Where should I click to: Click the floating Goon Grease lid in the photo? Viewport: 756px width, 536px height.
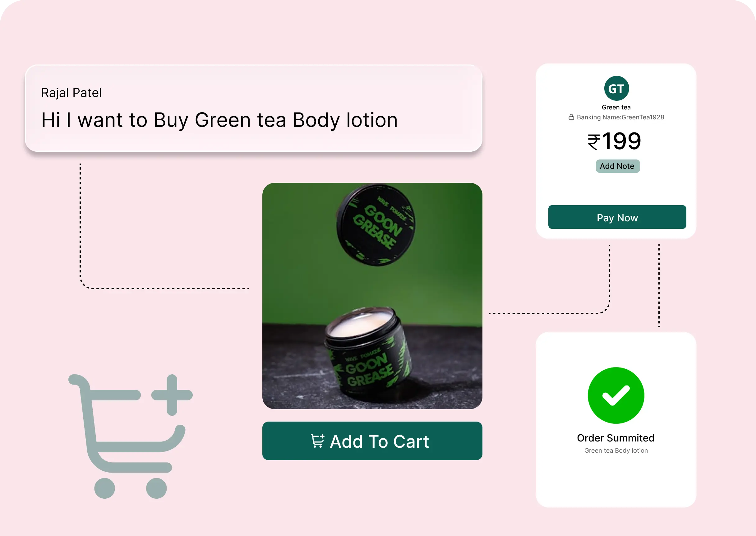tap(376, 225)
